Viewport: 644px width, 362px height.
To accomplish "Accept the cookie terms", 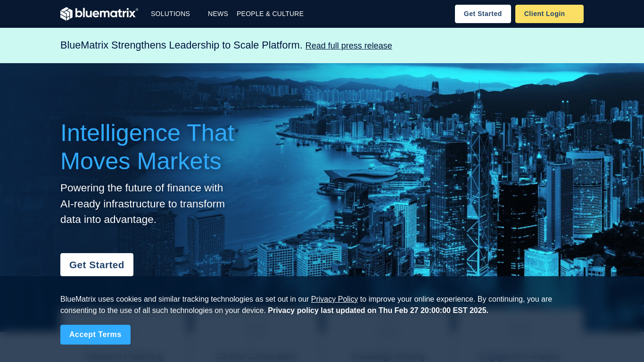I will click(x=95, y=335).
